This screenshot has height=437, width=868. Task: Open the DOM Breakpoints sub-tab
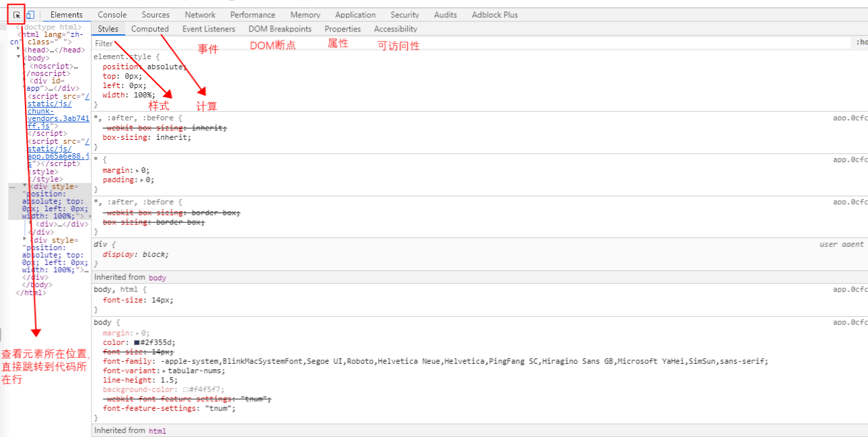pos(280,29)
